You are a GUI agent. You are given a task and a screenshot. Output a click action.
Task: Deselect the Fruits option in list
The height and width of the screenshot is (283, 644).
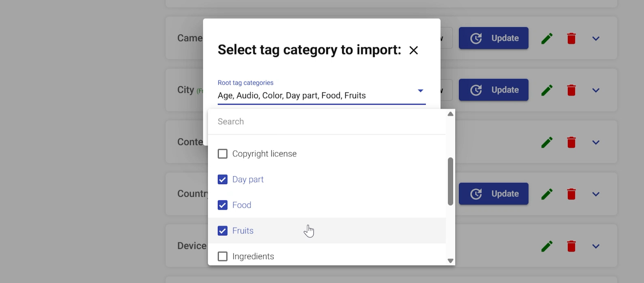click(x=222, y=231)
